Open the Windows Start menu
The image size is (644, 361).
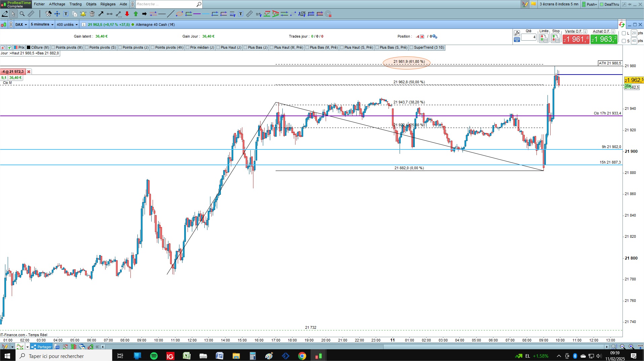click(x=8, y=356)
